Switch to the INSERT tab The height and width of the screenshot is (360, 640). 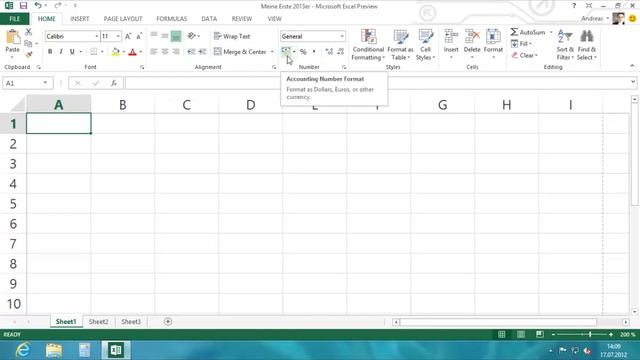80,19
